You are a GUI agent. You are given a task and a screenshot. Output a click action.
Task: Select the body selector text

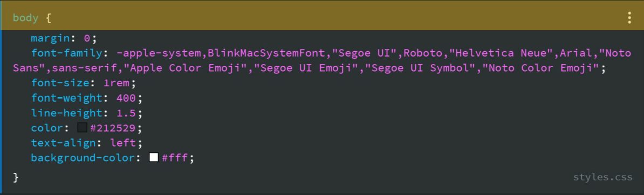click(25, 18)
